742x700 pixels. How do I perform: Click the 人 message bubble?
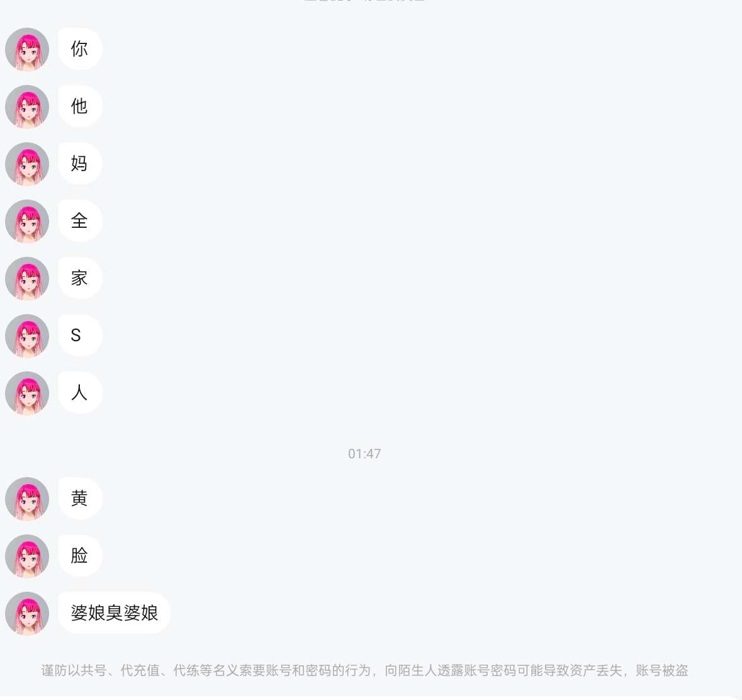[80, 392]
